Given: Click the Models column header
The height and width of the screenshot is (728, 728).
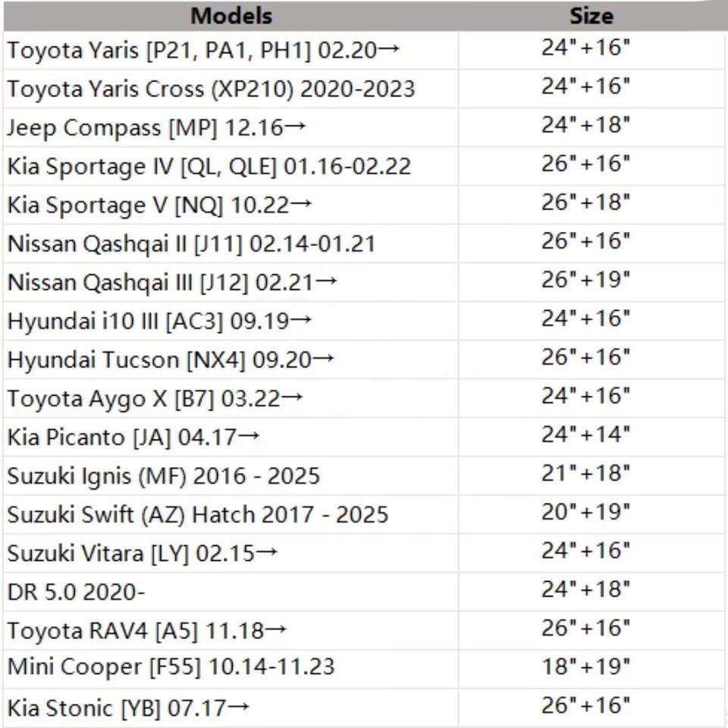Looking at the screenshot, I should (x=231, y=15).
